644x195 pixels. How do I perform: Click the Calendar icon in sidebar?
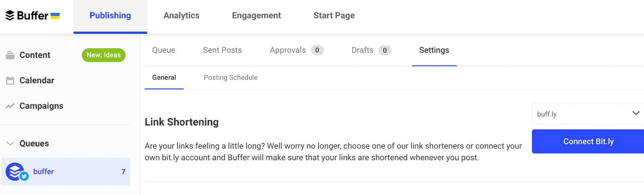[10, 80]
